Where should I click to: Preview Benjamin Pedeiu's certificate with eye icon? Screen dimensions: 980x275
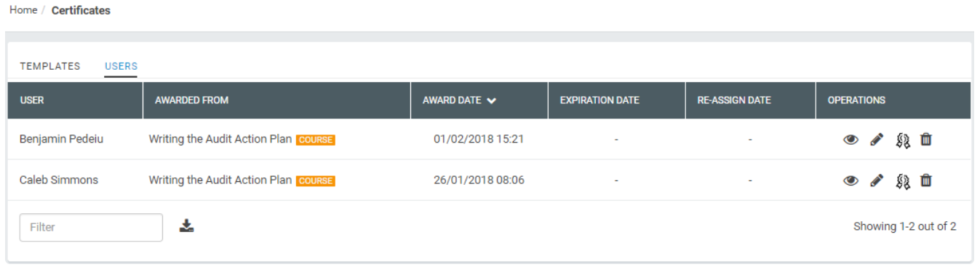pyautogui.click(x=850, y=140)
